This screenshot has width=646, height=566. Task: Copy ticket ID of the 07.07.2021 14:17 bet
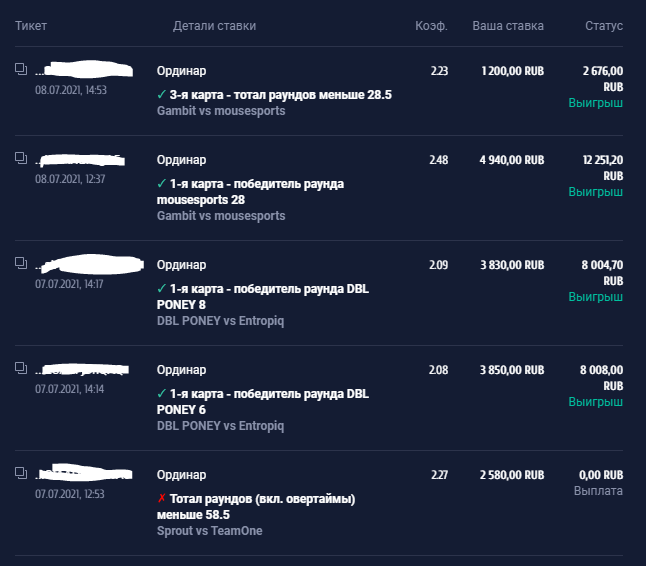(21, 263)
